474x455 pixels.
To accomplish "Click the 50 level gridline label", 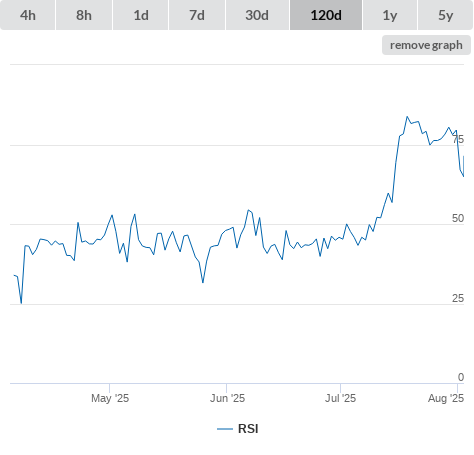I will pyautogui.click(x=458, y=218).
